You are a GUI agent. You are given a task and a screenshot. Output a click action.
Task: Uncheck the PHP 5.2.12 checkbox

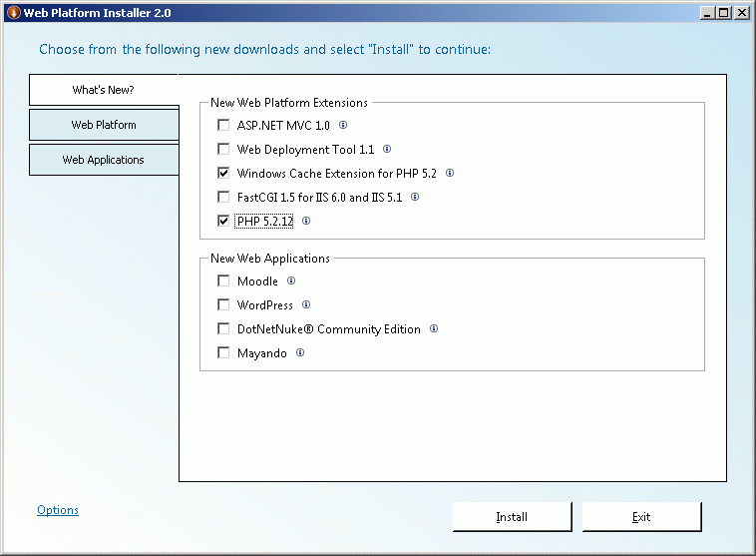tap(223, 221)
